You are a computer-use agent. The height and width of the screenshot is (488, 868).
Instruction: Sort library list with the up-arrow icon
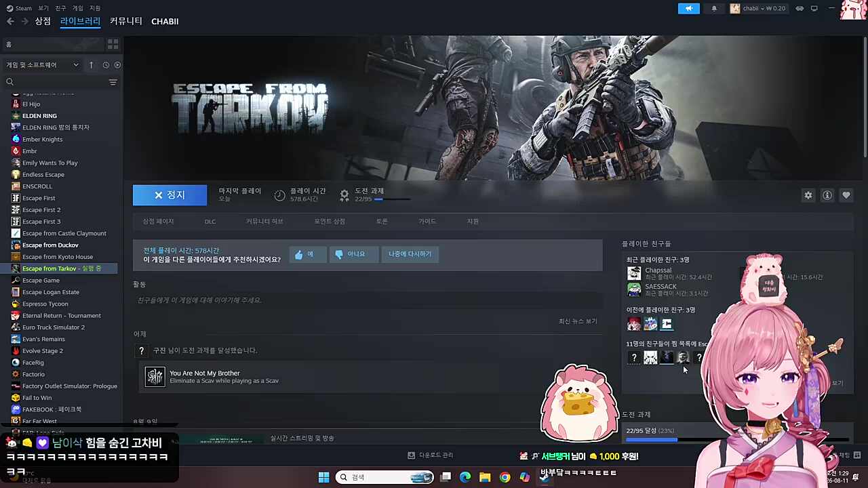[x=91, y=65]
